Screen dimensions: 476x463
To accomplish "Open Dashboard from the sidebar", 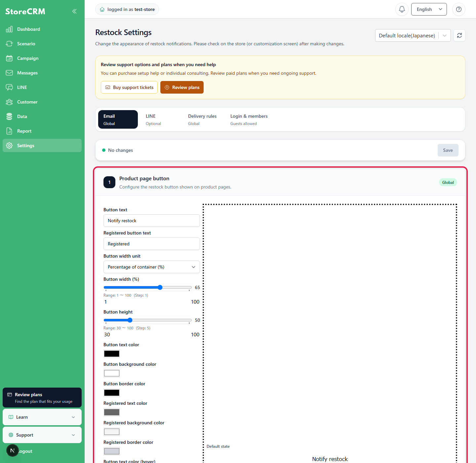I will [42, 29].
